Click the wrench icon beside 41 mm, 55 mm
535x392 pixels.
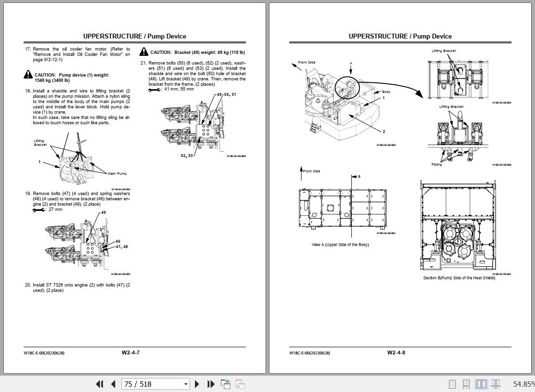(155, 90)
